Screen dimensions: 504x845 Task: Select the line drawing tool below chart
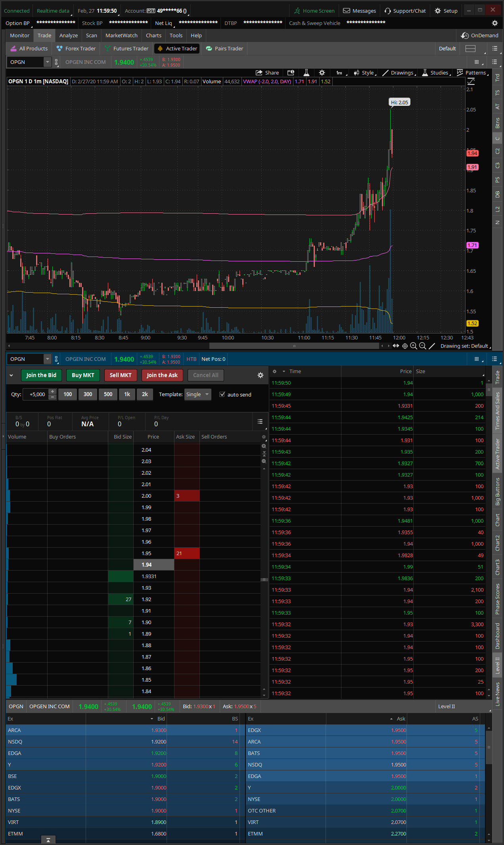(x=432, y=346)
